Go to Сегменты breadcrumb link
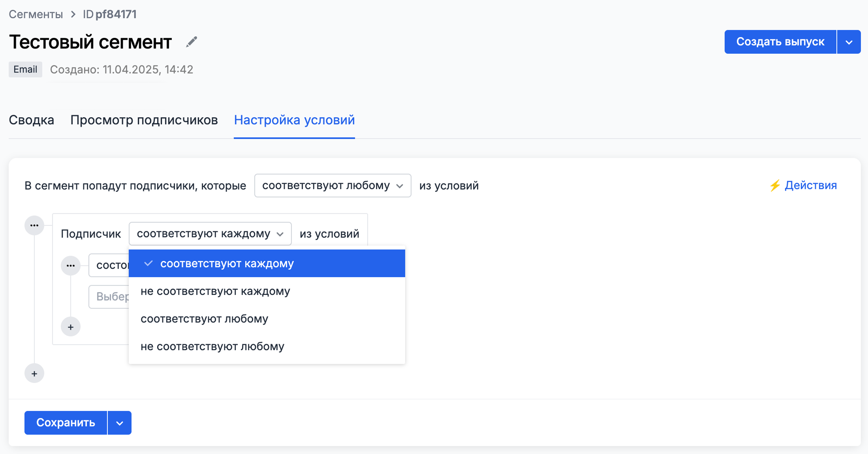Screen dimensions: 868x454 (x=36, y=15)
